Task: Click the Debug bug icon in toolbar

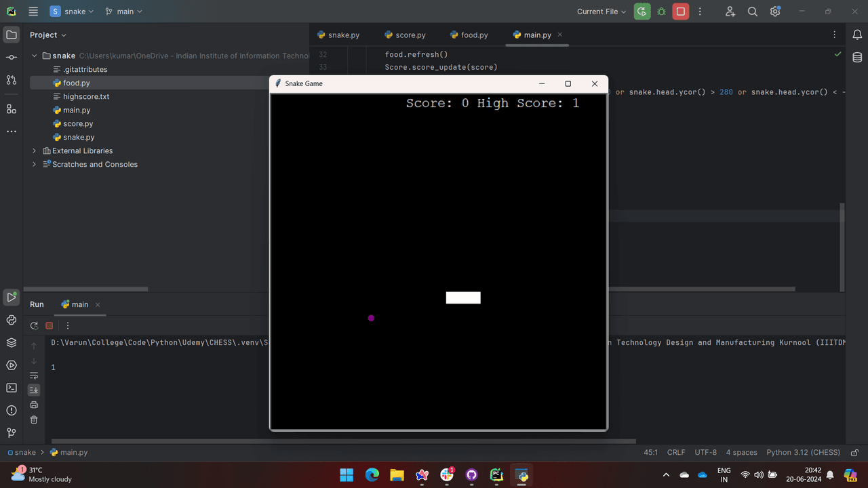Action: (661, 12)
